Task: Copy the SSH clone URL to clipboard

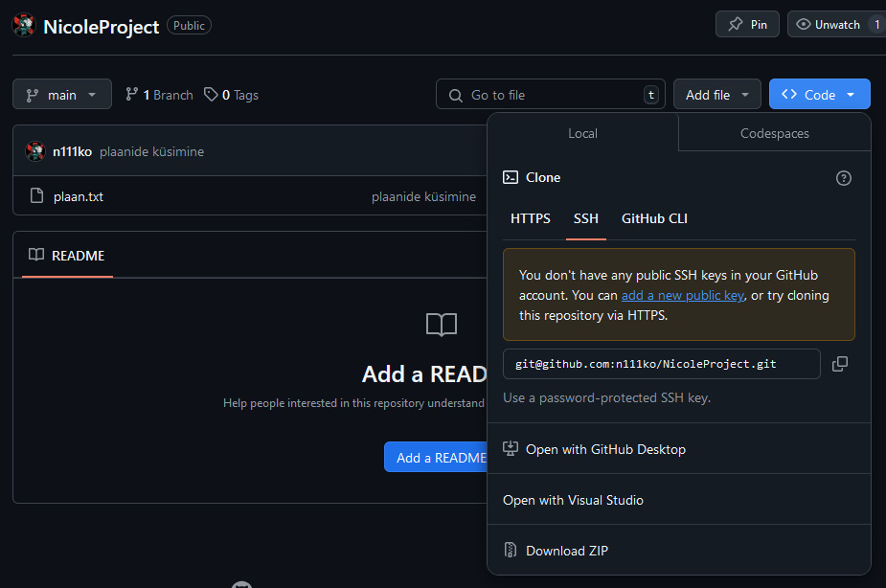Action: point(840,364)
